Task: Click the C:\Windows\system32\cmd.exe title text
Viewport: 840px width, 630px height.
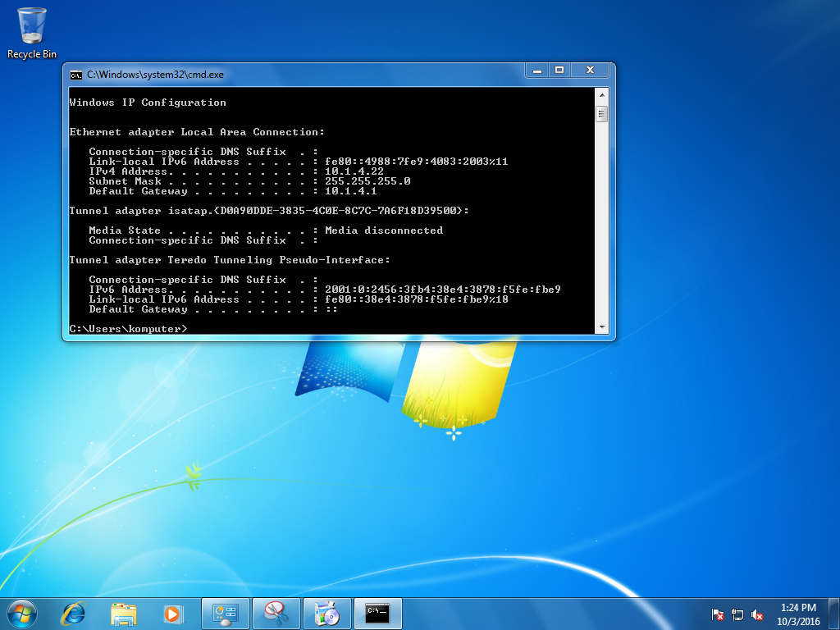Action: [155, 75]
